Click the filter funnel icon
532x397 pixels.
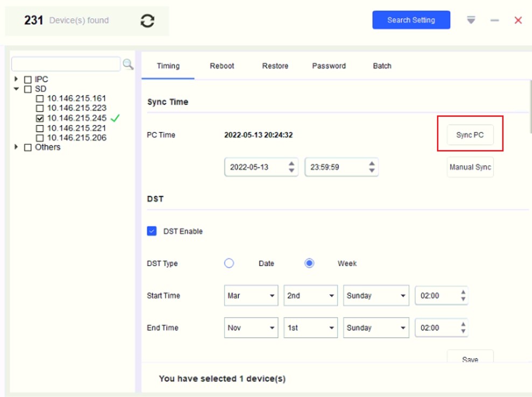coord(471,20)
